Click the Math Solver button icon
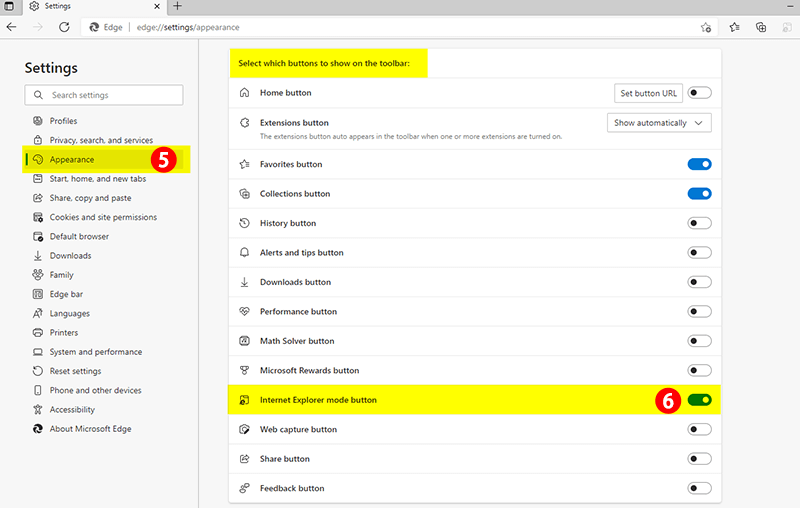This screenshot has height=508, width=800. (x=244, y=341)
